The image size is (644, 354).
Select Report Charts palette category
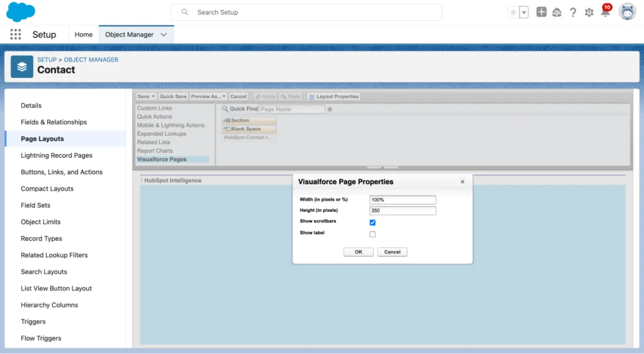pyautogui.click(x=155, y=151)
